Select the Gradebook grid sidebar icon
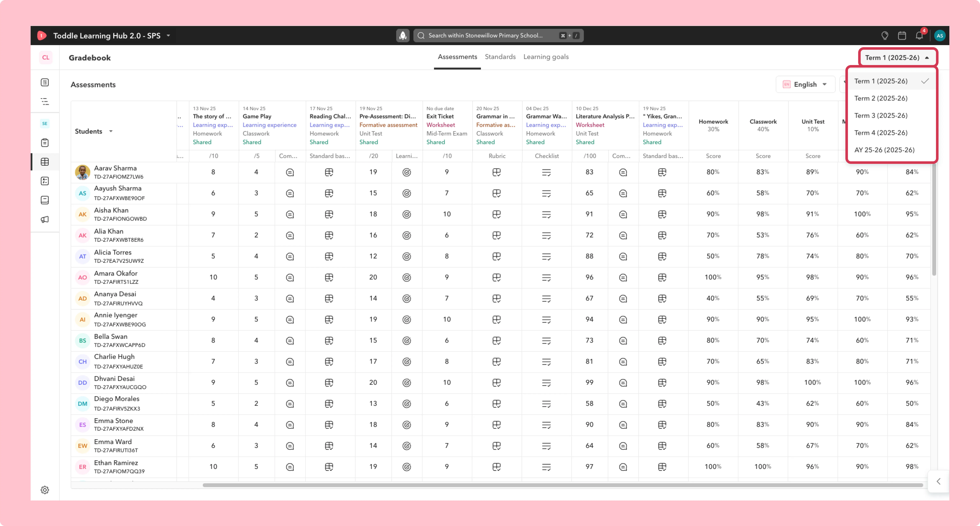The width and height of the screenshot is (980, 526). [45, 162]
